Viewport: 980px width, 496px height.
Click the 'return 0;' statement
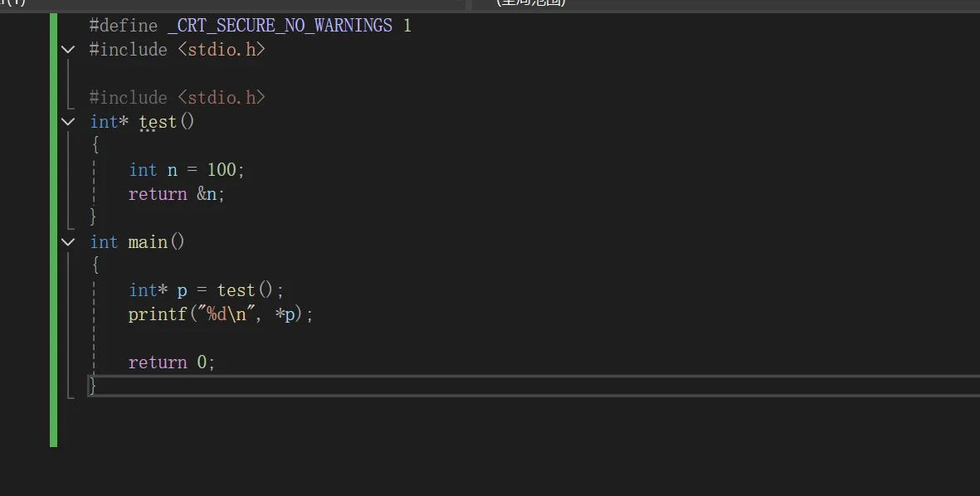point(171,362)
